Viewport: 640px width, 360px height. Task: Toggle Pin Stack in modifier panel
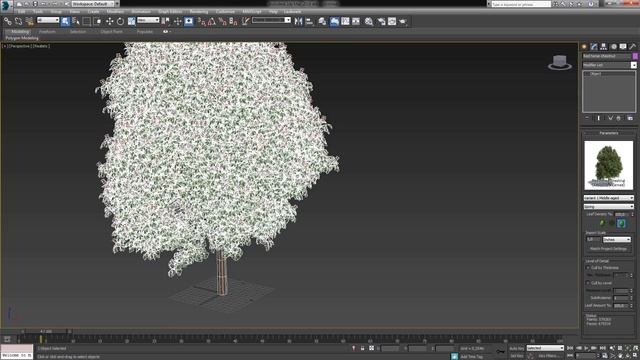[x=587, y=118]
